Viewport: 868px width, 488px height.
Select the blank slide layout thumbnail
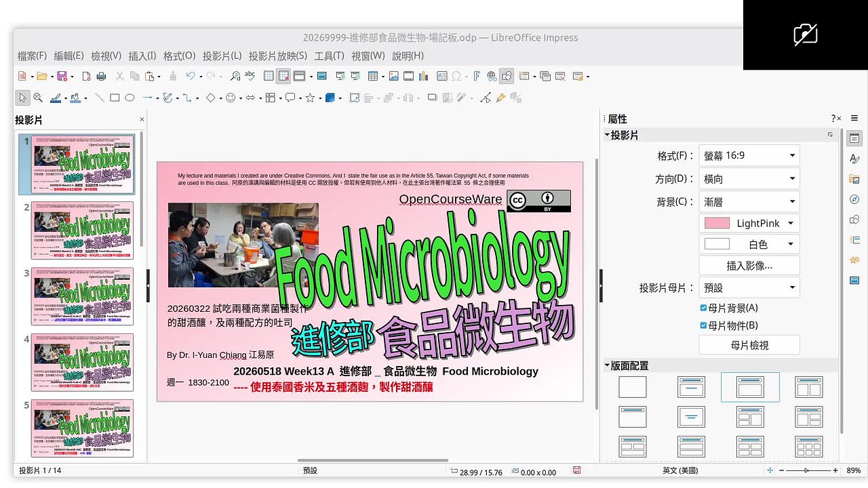pyautogui.click(x=633, y=387)
